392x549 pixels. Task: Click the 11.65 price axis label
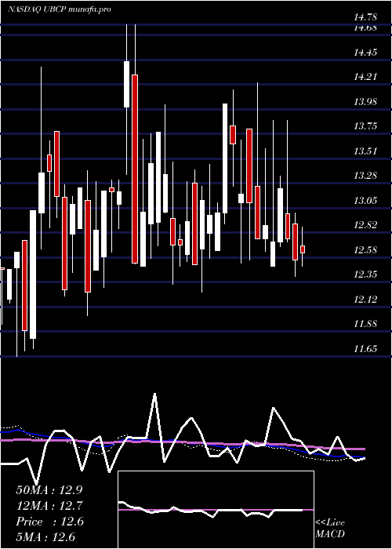coord(365,349)
